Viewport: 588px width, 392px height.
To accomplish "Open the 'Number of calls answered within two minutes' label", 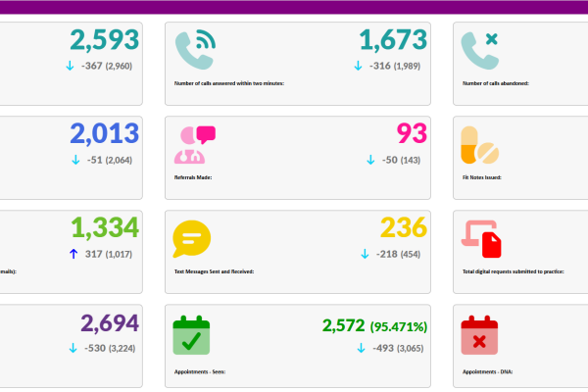I will pos(228,84).
